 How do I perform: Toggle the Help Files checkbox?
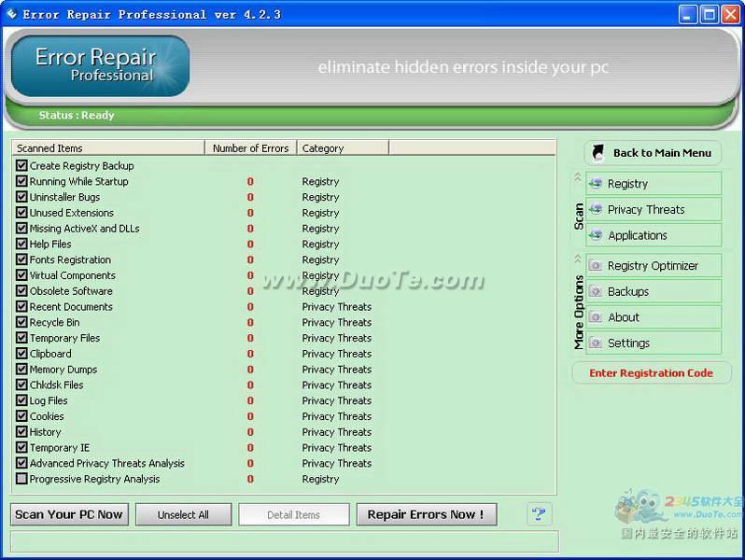(21, 244)
